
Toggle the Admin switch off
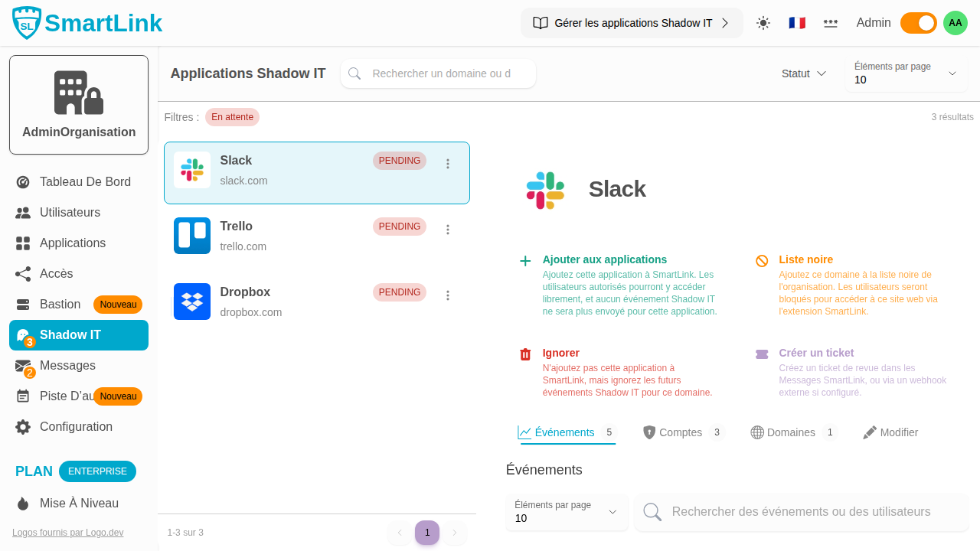918,23
